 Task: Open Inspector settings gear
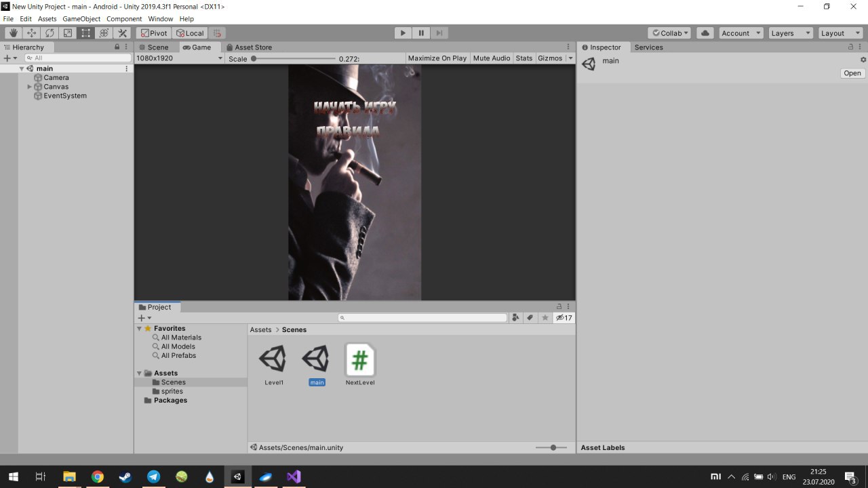(x=863, y=60)
